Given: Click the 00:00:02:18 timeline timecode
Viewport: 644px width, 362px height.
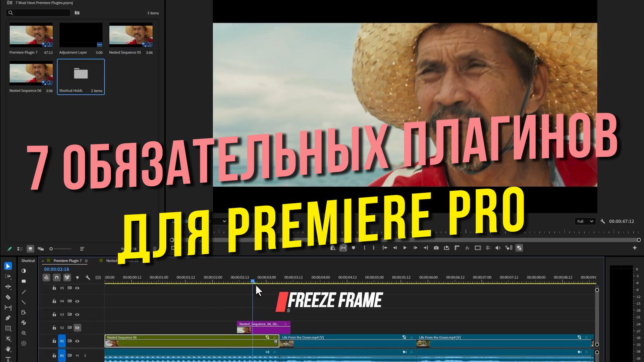Looking at the screenshot, I should tap(56, 269).
